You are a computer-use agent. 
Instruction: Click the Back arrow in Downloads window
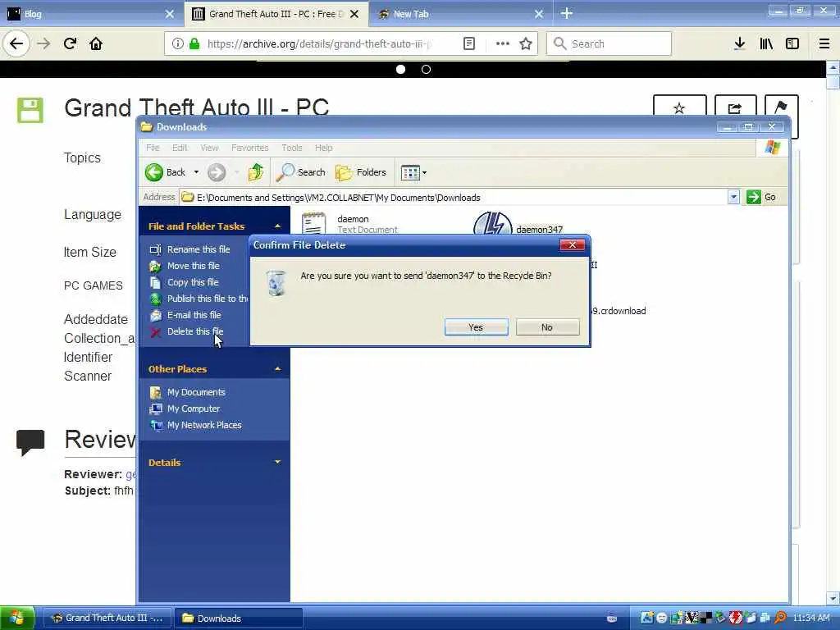coord(165,172)
